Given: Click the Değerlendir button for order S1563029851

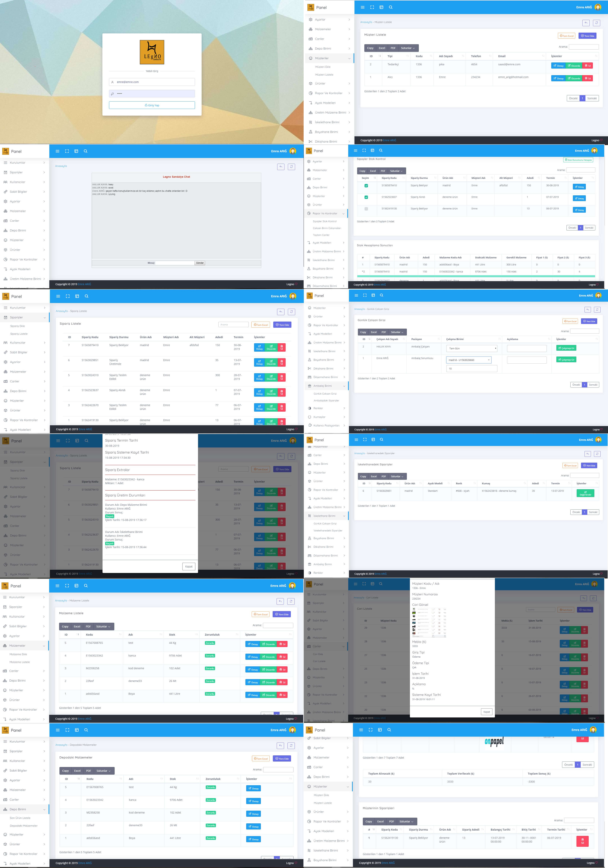Looking at the screenshot, I should 585,493.
